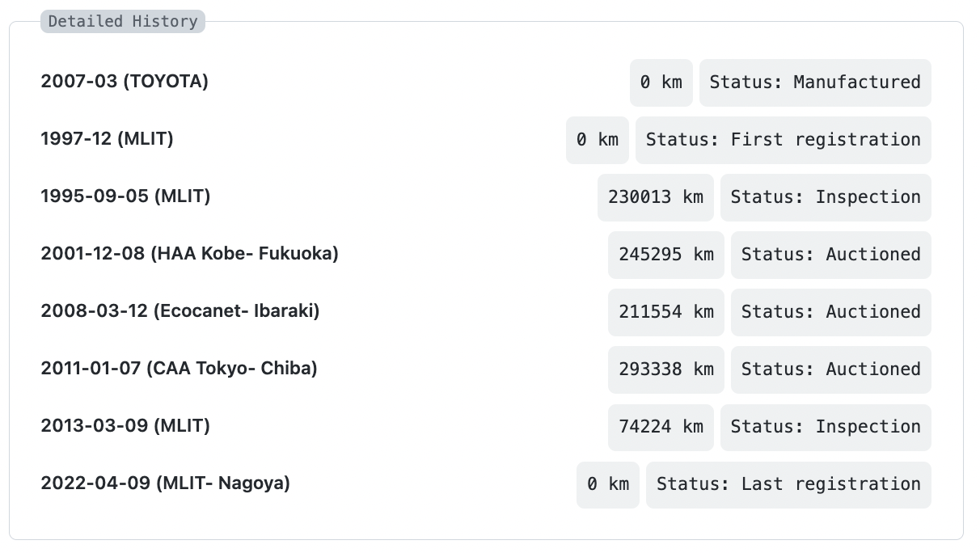
Task: Click the Status: Manufactured badge
Action: tap(814, 82)
